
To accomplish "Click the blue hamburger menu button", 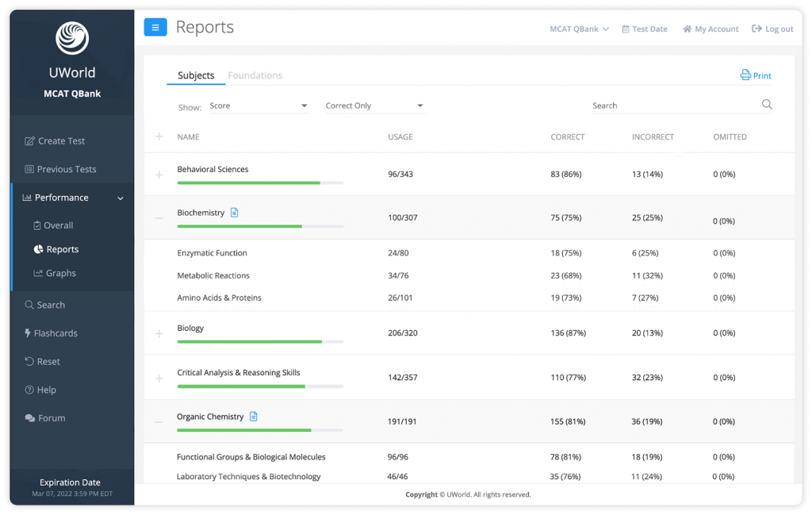I will [155, 28].
